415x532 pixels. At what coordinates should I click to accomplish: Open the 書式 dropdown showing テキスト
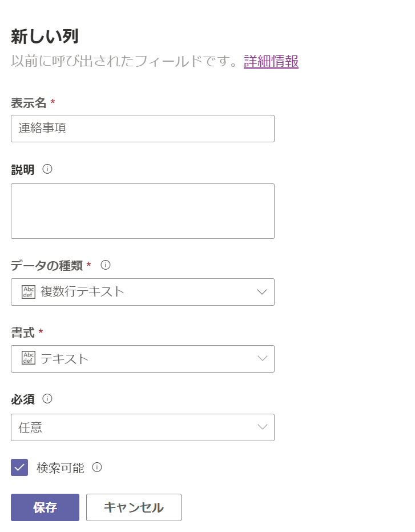pos(143,359)
